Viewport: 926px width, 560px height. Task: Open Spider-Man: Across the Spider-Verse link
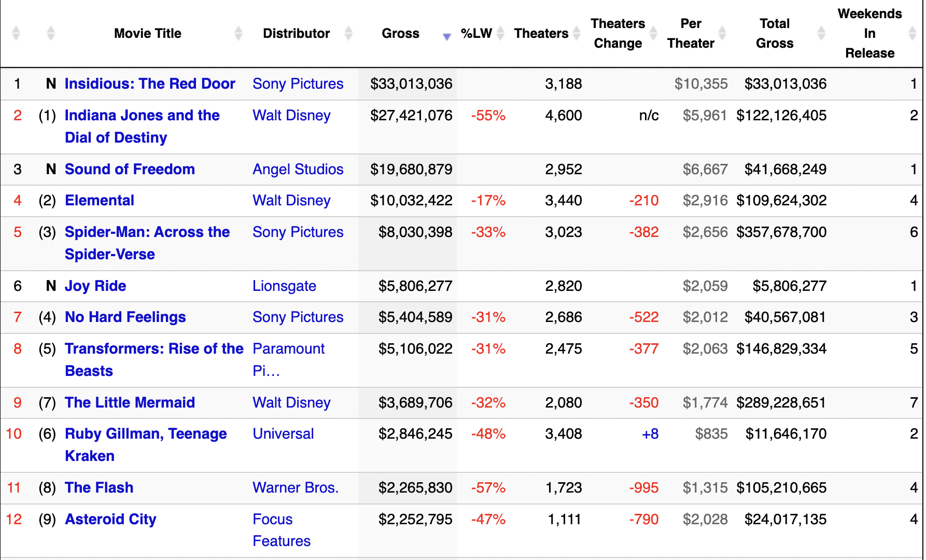pyautogui.click(x=147, y=243)
